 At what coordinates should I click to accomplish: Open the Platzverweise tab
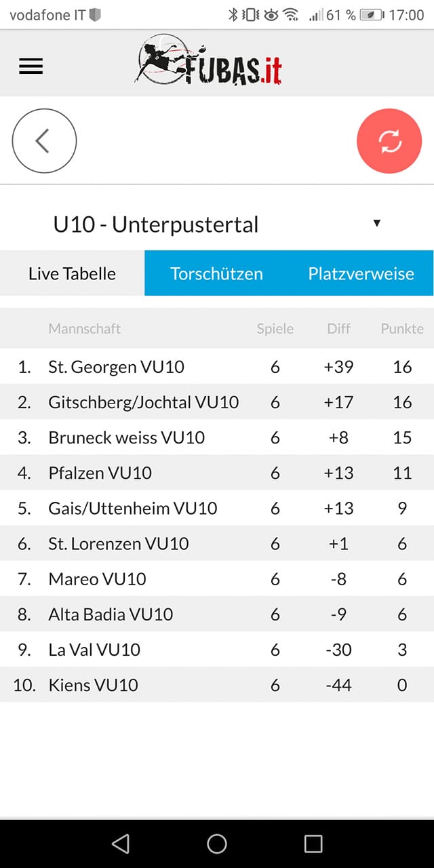(x=361, y=273)
